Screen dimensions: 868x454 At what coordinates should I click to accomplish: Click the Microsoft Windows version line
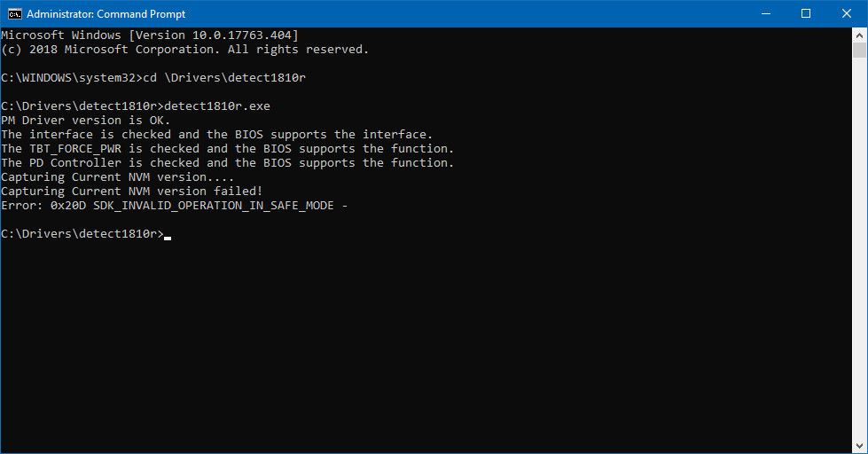click(x=150, y=35)
